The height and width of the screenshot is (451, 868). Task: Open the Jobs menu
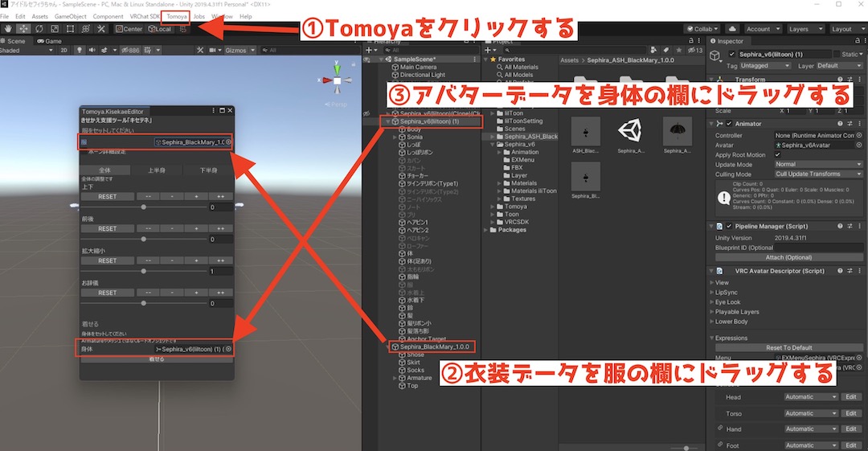tap(199, 17)
